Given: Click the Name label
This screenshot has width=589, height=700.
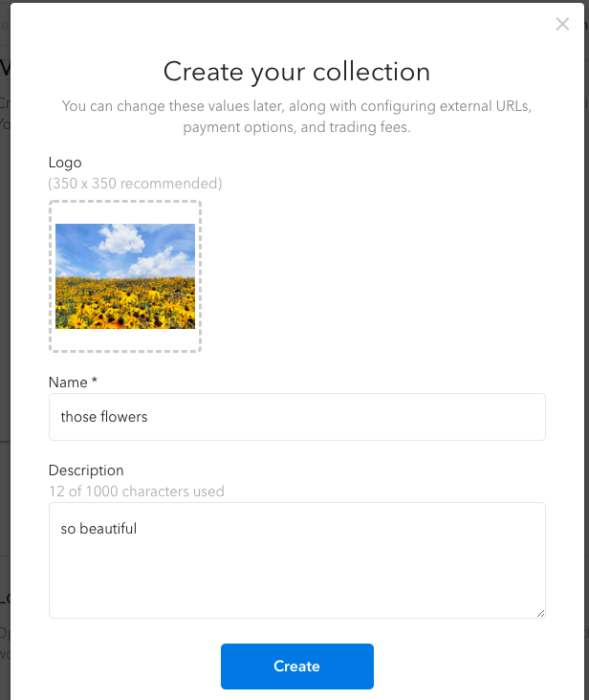Looking at the screenshot, I should 68,383.
